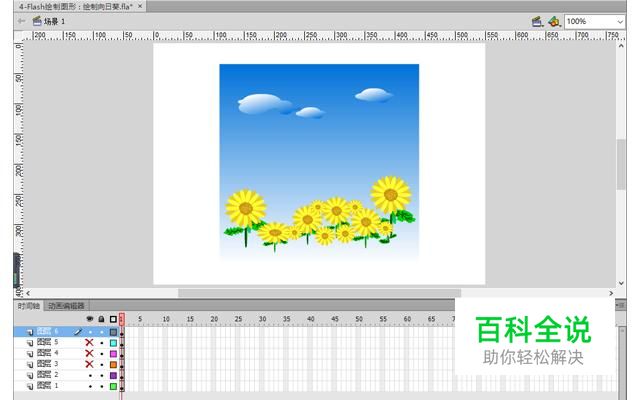Click the layer page icon of 图层 5
The height and width of the screenshot is (400, 640).
29,343
